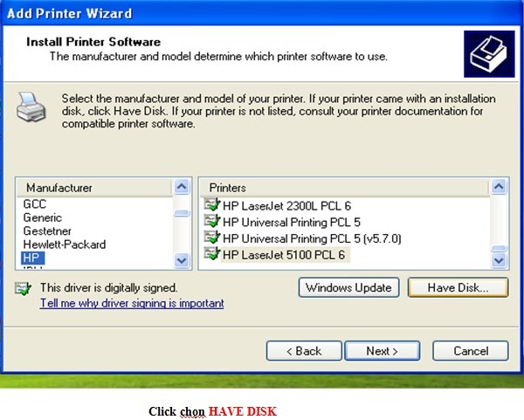Screen dimensions: 524x420
Task: Open 'Tell me why driver signing is important' link
Action: pos(132,303)
